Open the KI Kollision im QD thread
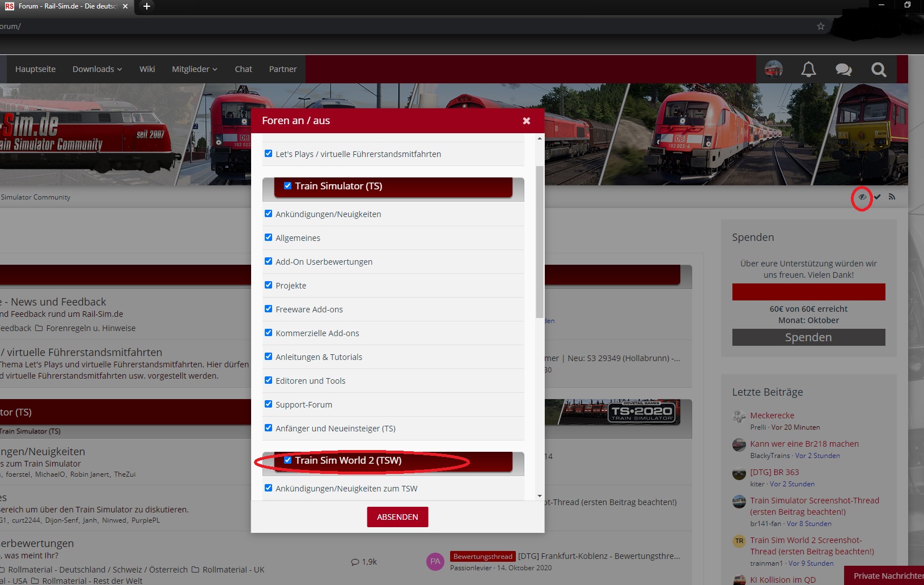This screenshot has width=924, height=585. click(783, 580)
